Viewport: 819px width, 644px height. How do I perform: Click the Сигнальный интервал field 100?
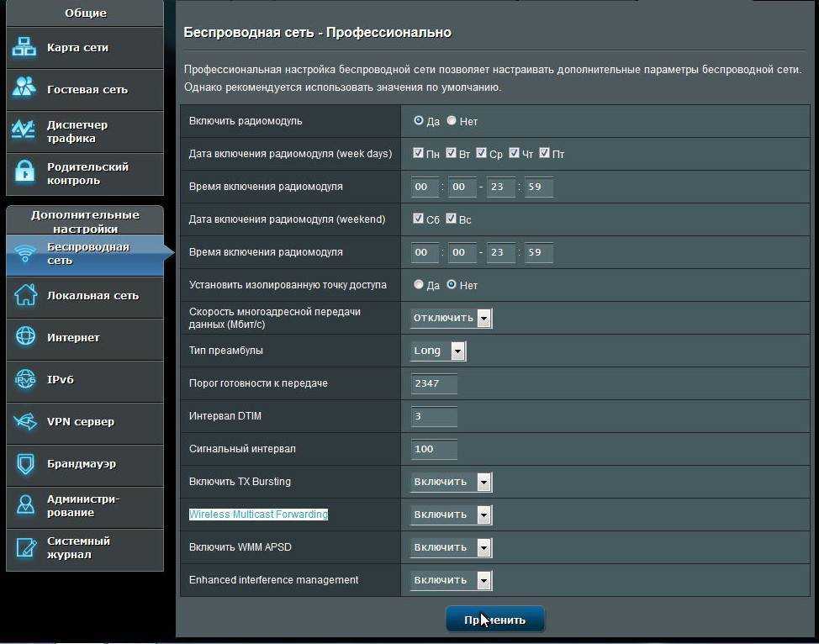coord(434,449)
